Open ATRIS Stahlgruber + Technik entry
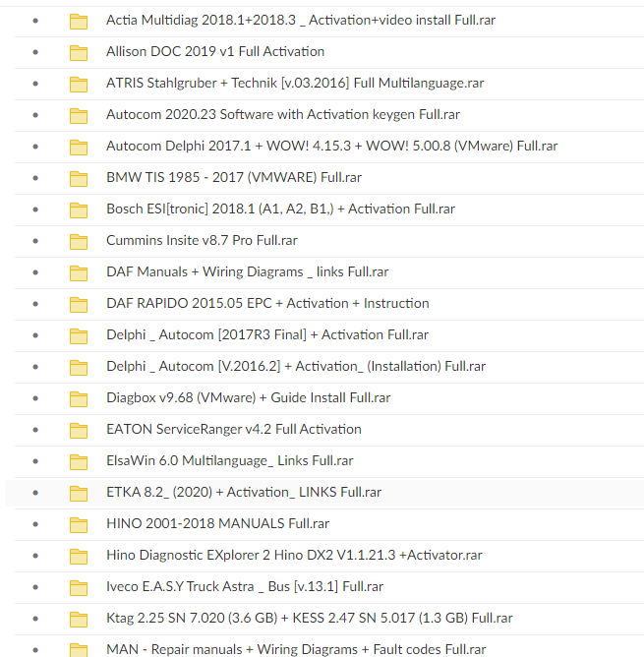Viewport: 644px width, 657px height. (295, 83)
